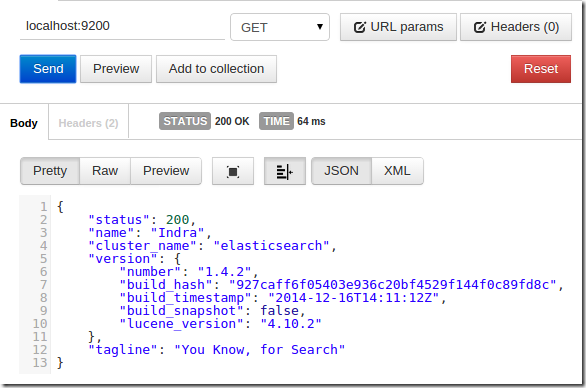Click Add to collection button

pos(216,69)
